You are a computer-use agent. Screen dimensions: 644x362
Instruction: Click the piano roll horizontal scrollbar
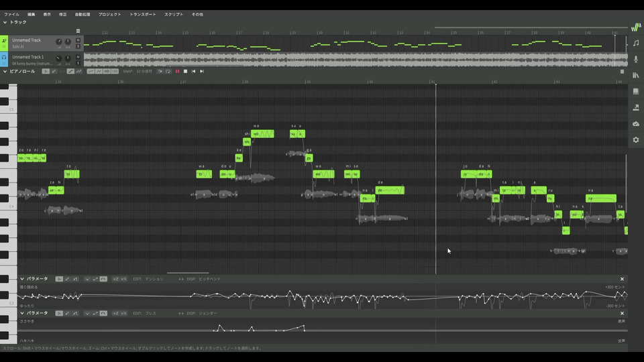[x=188, y=273]
